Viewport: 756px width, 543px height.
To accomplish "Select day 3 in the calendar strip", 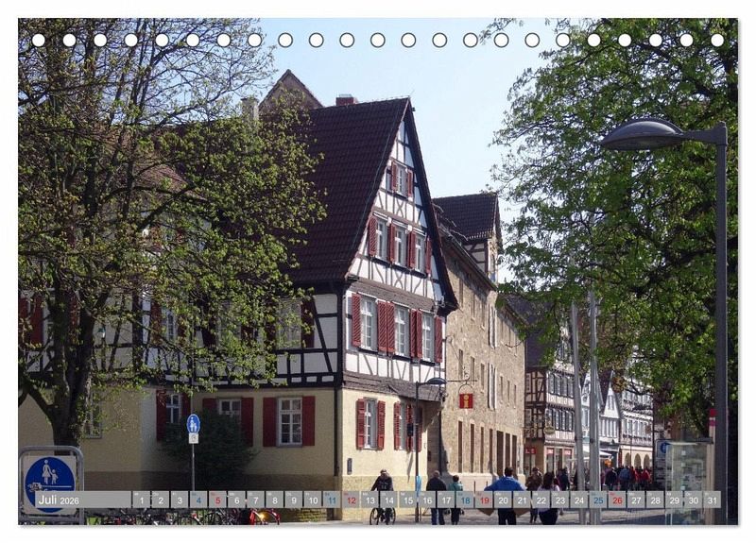I will click(x=180, y=500).
